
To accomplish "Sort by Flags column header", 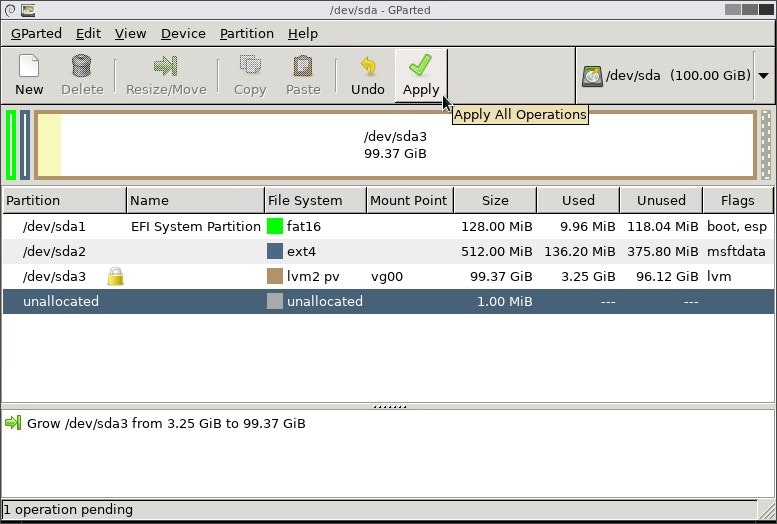I will tap(738, 200).
